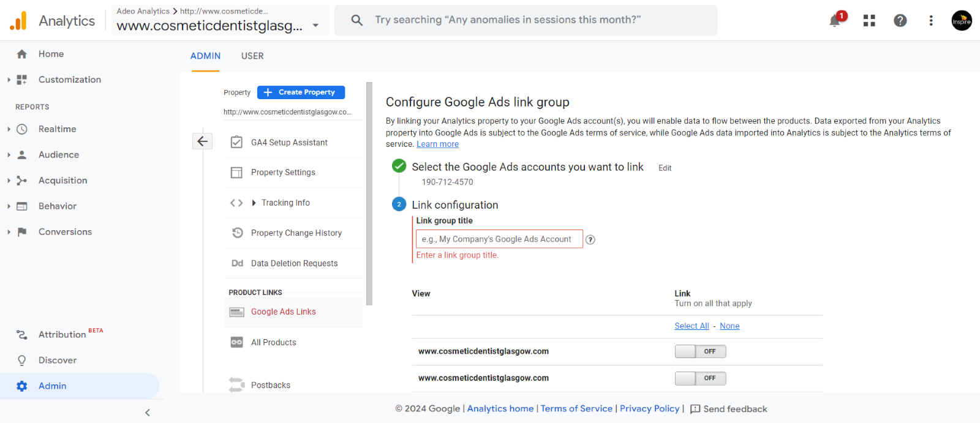Viewport: 980px width, 423px height.
Task: Open the Google apps grid icon
Action: click(x=869, y=21)
